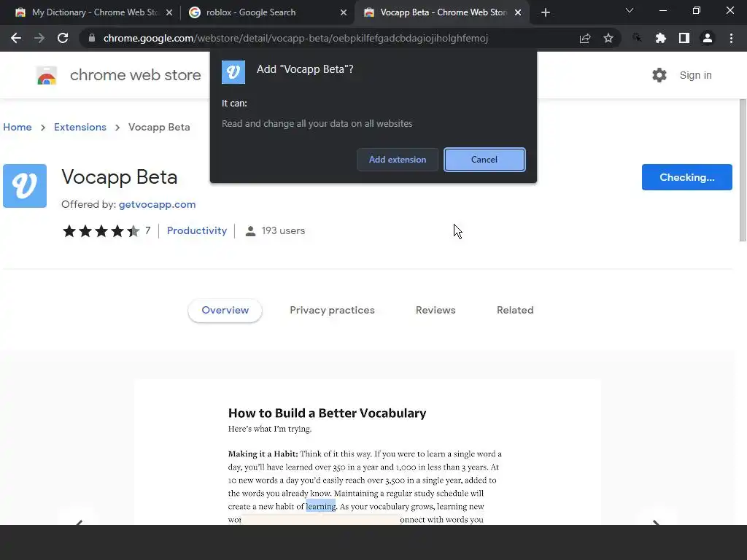This screenshot has height=560, width=747.
Task: Click the users person icon
Action: point(250,231)
